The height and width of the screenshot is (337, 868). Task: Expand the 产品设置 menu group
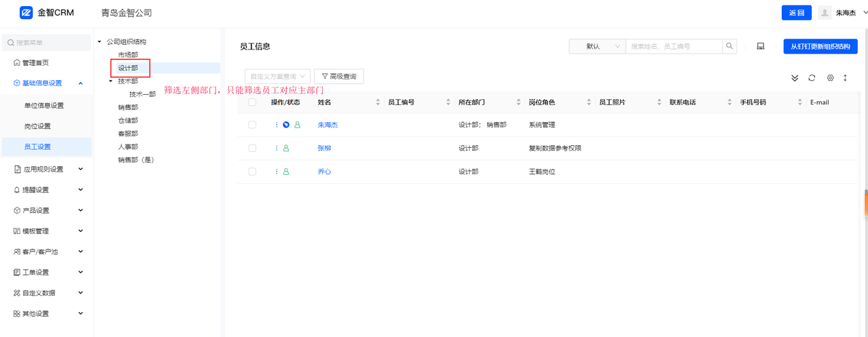[81, 210]
